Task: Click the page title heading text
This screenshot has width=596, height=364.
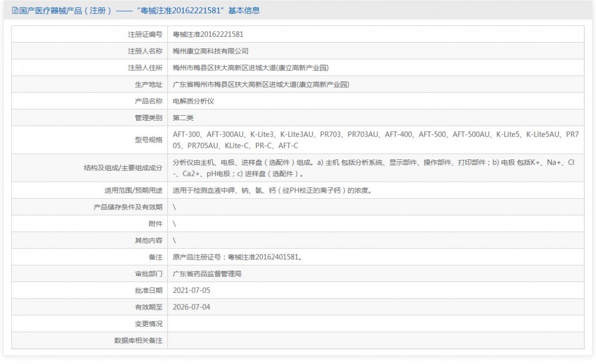Action: point(139,10)
